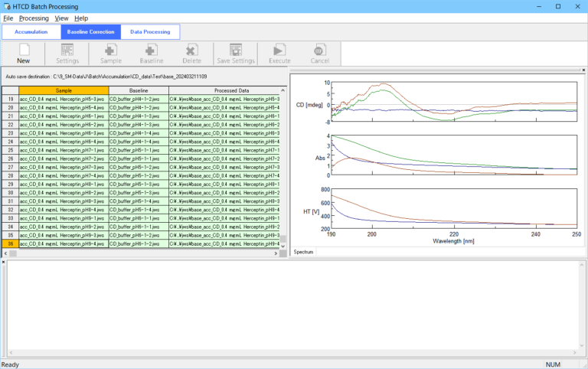Click the Cancel stop icon
Viewport: 588px width, 369px height.
[x=319, y=54]
